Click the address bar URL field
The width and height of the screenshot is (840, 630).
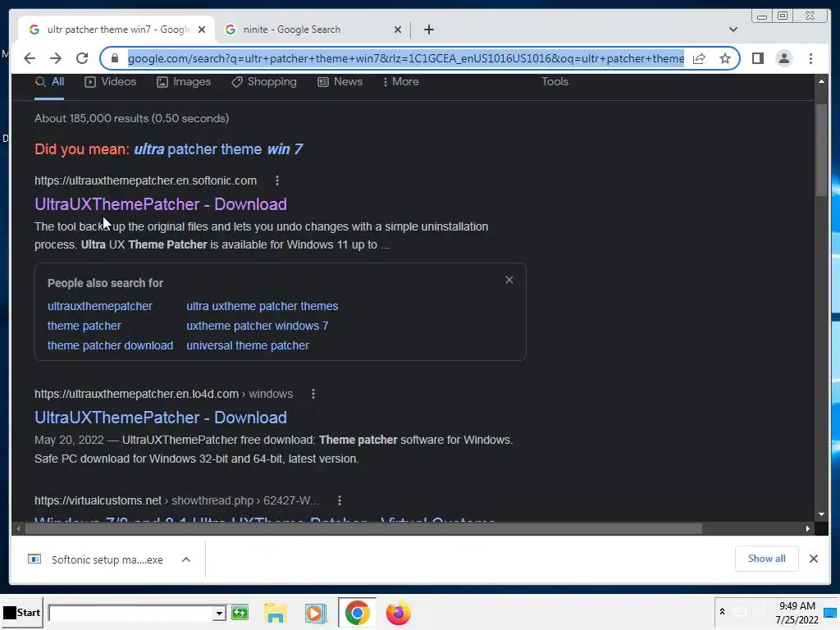(405, 58)
